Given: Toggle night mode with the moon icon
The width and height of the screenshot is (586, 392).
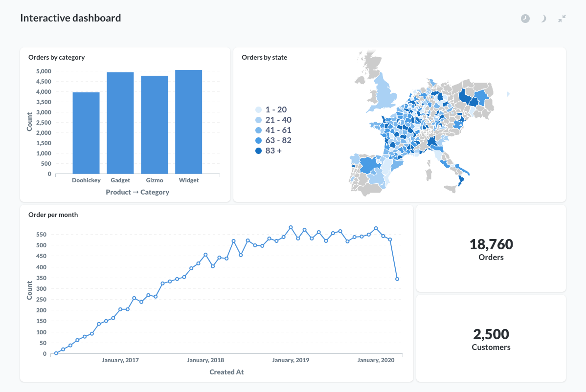Looking at the screenshot, I should coord(543,19).
